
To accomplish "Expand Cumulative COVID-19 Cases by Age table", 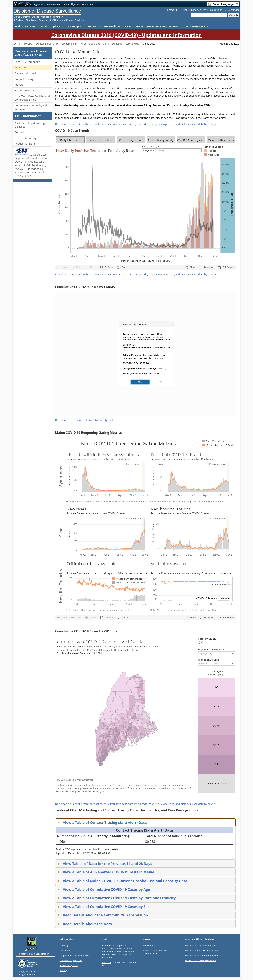I will pyautogui.click(x=145, y=889).
